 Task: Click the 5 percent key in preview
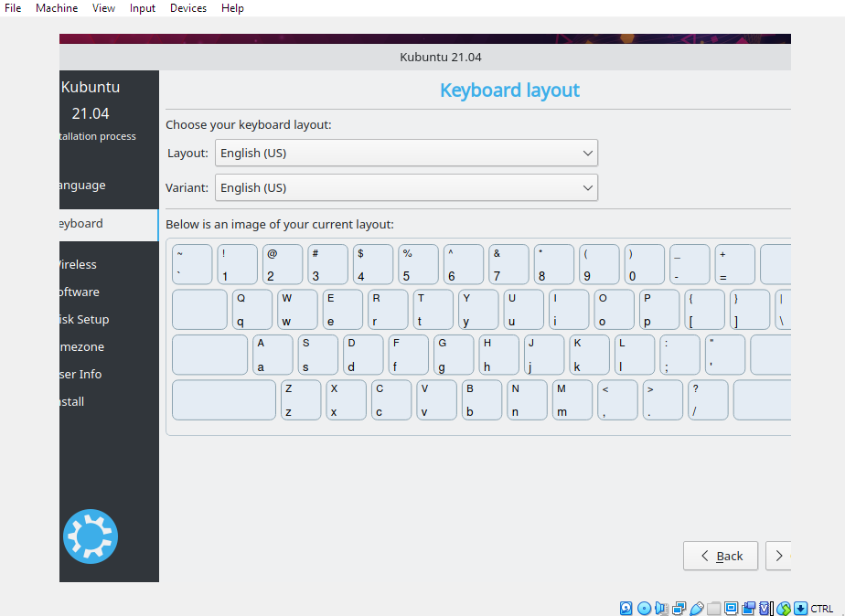click(x=418, y=264)
